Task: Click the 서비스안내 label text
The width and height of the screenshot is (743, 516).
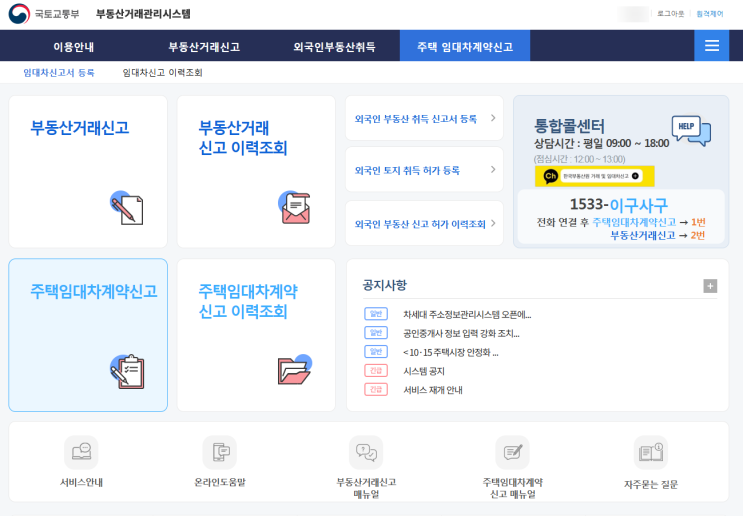Action: (81, 482)
